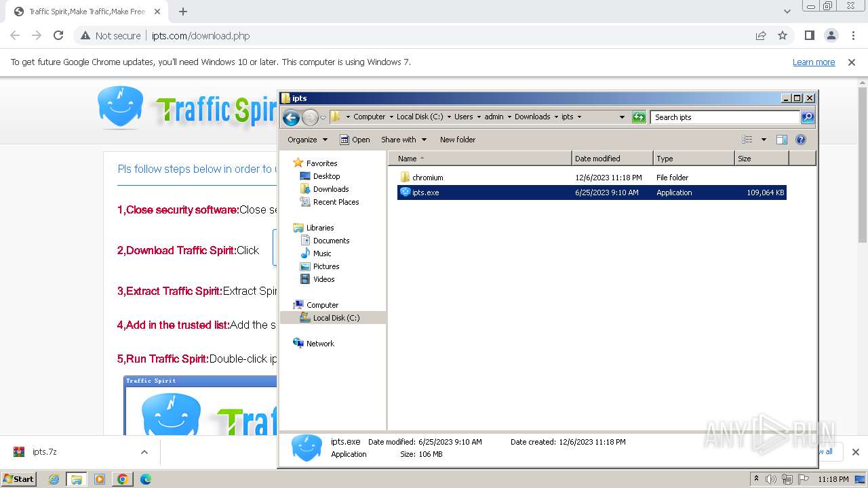Select Local Disk (C:) in tree

tap(336, 318)
